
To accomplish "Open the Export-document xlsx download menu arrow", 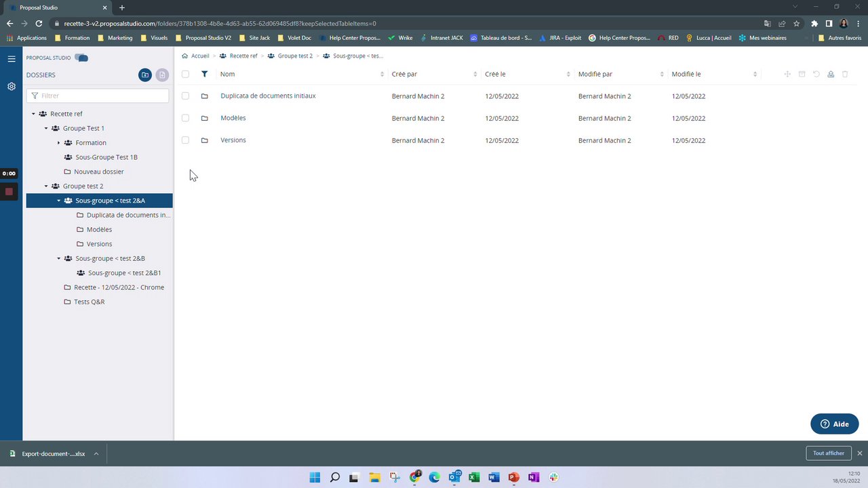I will coord(96,453).
